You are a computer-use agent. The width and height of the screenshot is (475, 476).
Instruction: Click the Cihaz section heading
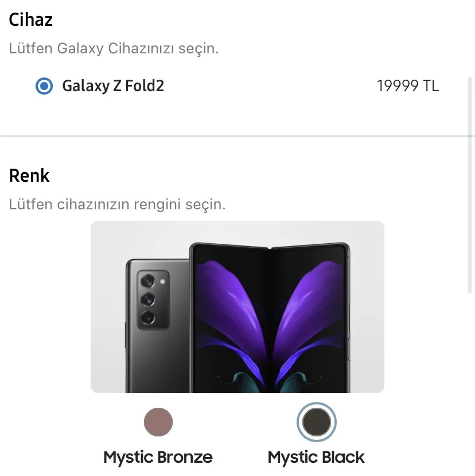coord(30,19)
